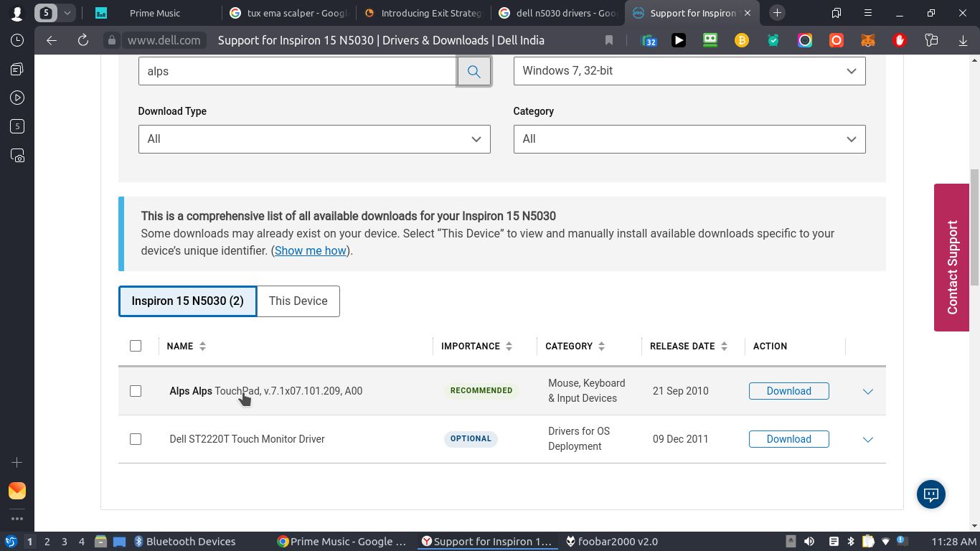
Task: Click the Bluetooth icon in system tray
Action: (851, 542)
